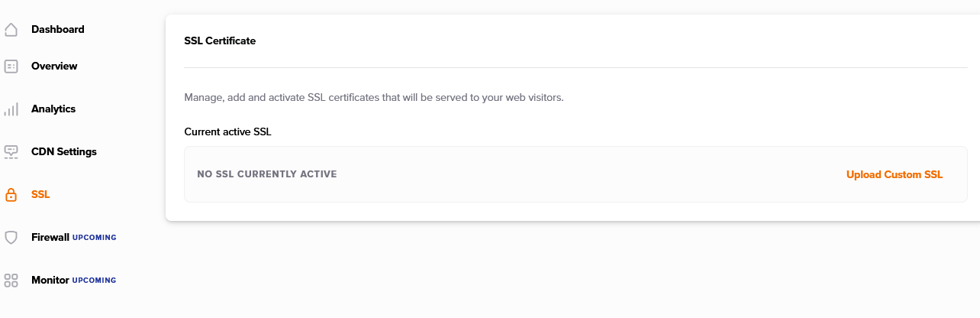Click the SSL Certificate heading

pyautogui.click(x=220, y=41)
